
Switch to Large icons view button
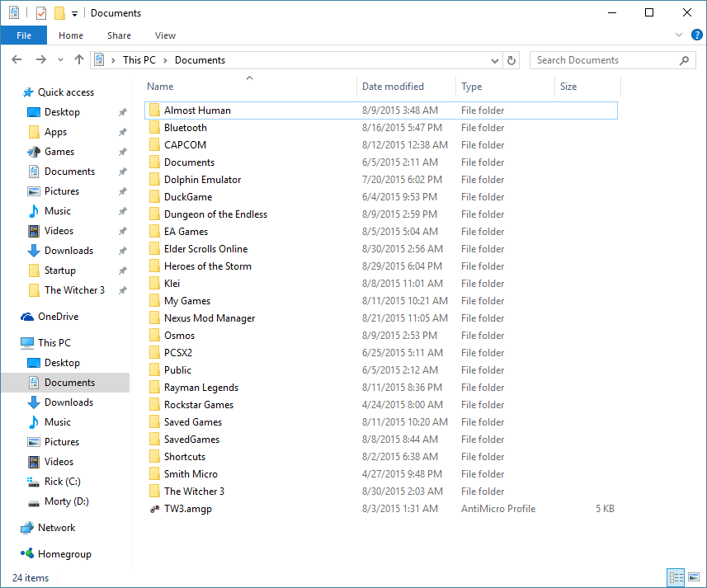click(x=694, y=577)
